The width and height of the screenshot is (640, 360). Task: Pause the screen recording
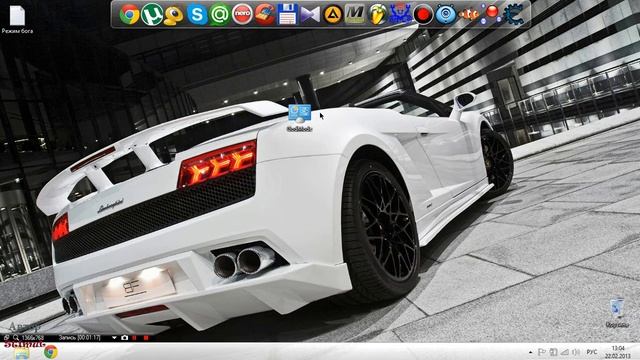pos(135,338)
